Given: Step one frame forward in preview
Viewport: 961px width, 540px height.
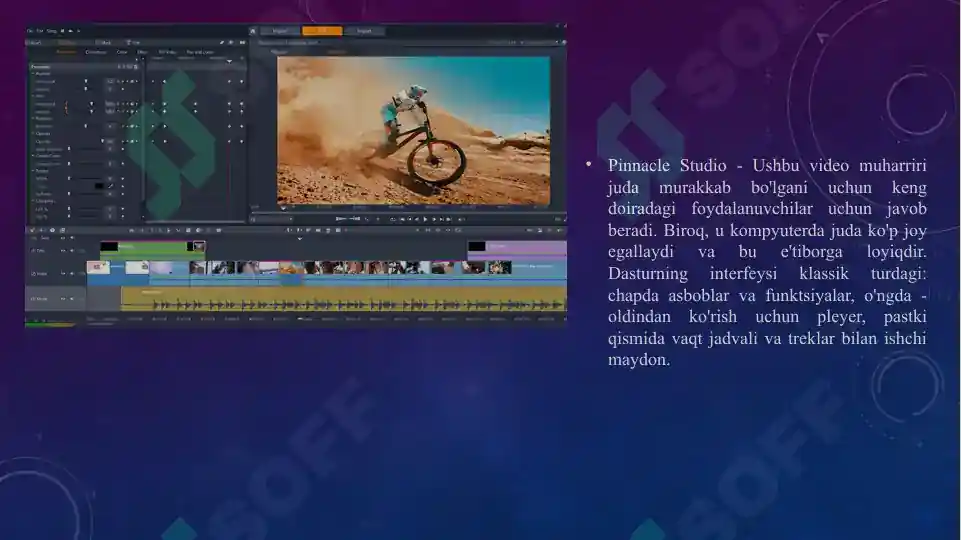Looking at the screenshot, I should point(434,219).
